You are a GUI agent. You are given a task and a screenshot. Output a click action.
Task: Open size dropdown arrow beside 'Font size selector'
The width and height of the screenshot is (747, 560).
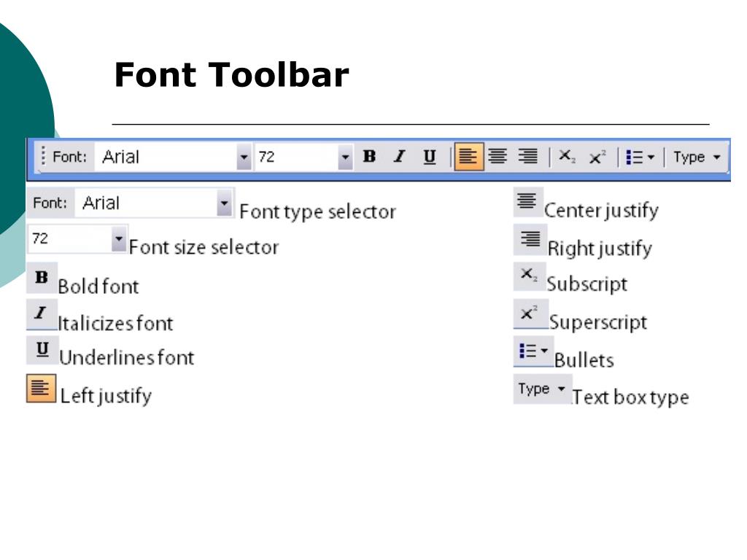point(118,238)
